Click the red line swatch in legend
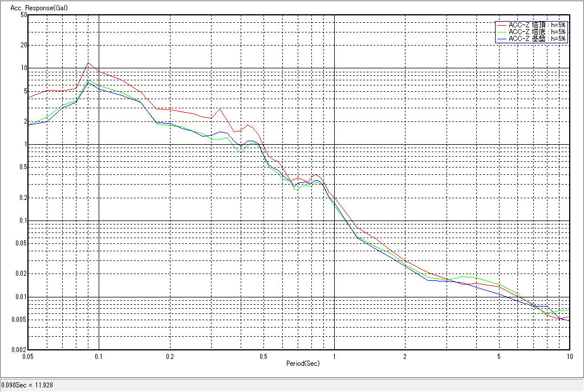The height and width of the screenshot is (392, 584). [501, 25]
